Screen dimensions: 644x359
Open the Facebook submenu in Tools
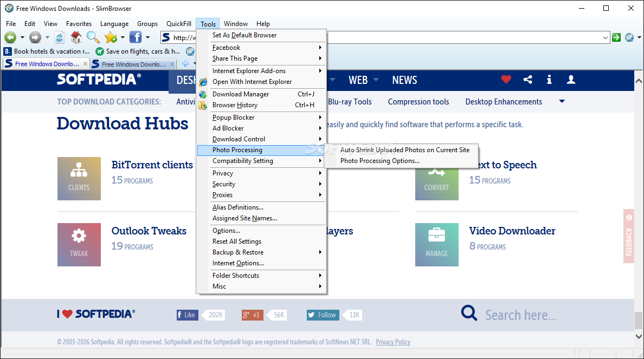pyautogui.click(x=261, y=48)
